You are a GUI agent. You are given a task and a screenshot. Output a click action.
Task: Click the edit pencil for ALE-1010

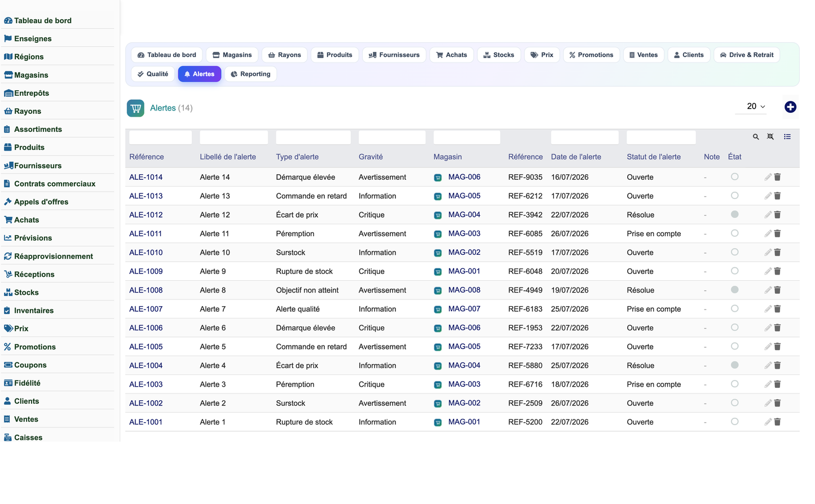pyautogui.click(x=768, y=253)
